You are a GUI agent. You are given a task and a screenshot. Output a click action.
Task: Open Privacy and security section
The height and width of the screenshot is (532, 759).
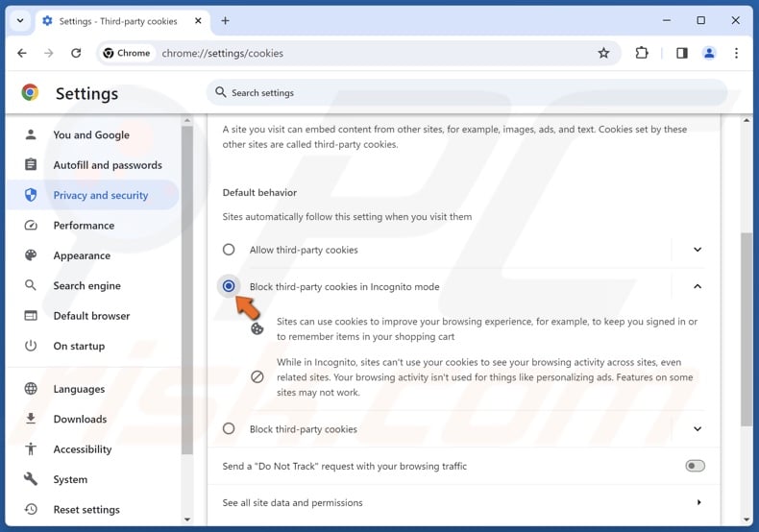[92, 195]
